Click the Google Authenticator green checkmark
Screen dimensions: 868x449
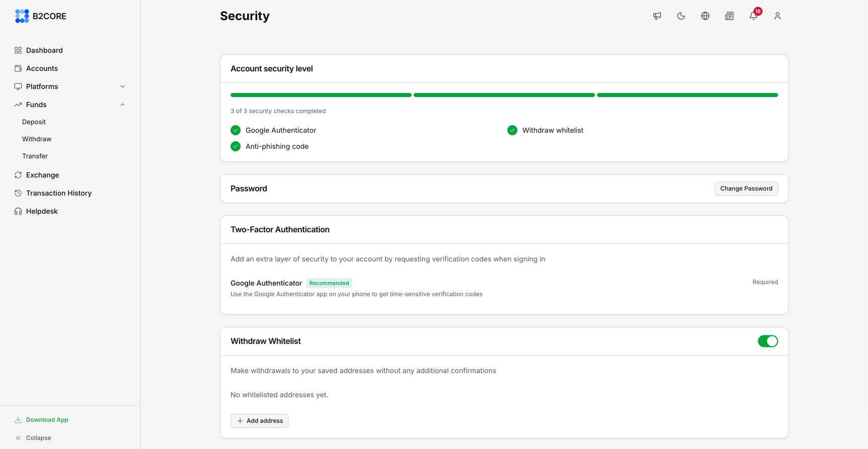coord(236,130)
